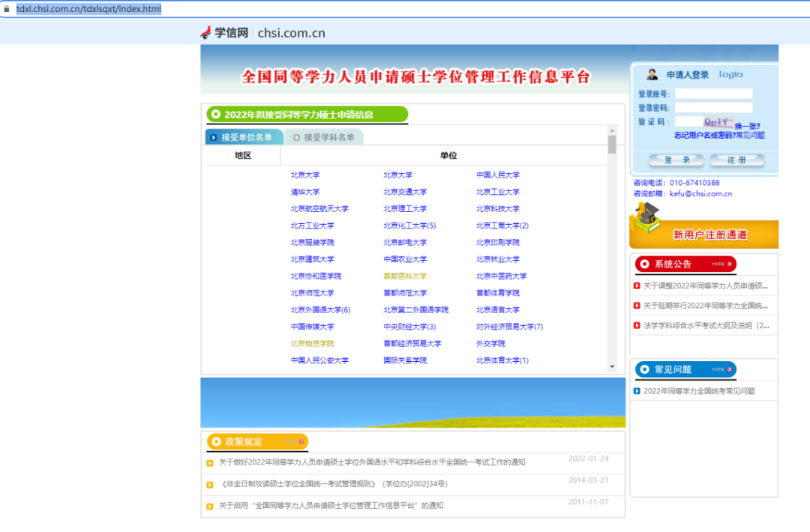
Task: Open 北京工商大学(2) link
Action: [502, 226]
